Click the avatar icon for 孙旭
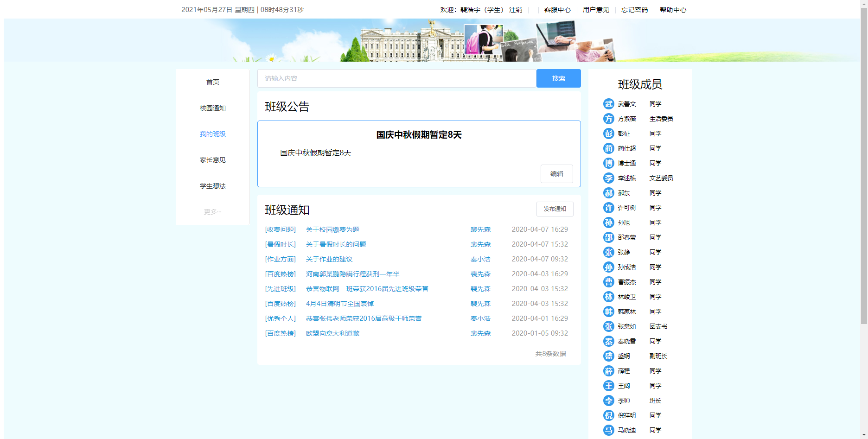868x439 pixels. pyautogui.click(x=608, y=223)
